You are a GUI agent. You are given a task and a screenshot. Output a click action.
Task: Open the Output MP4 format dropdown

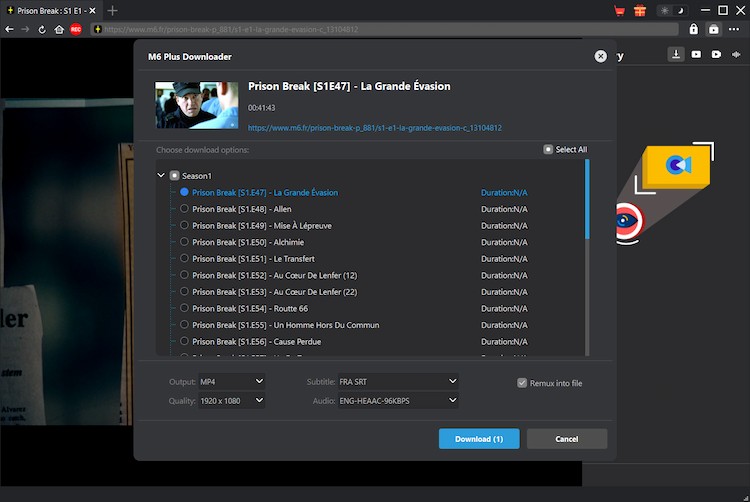[x=231, y=381]
